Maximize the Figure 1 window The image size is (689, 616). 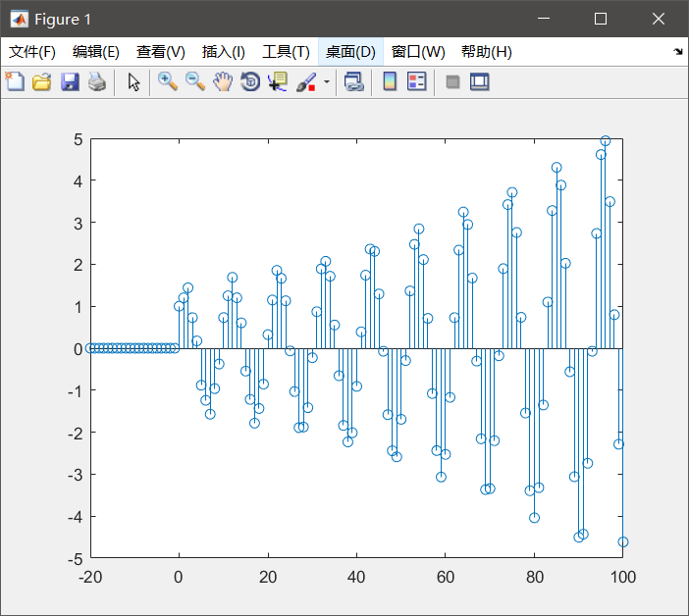(601, 19)
